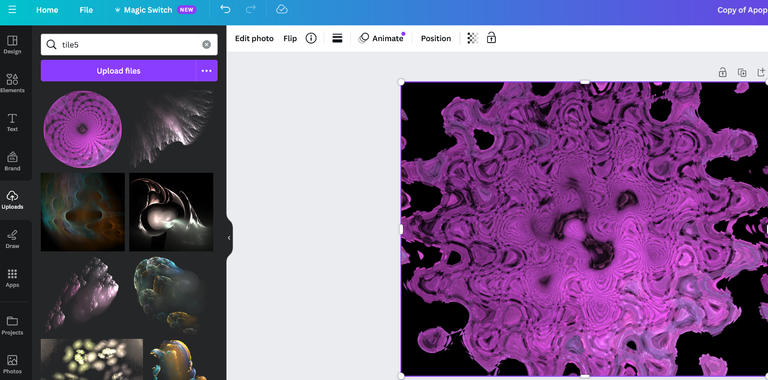
Task: Click the left-middle crop handle of image
Action: (x=401, y=229)
